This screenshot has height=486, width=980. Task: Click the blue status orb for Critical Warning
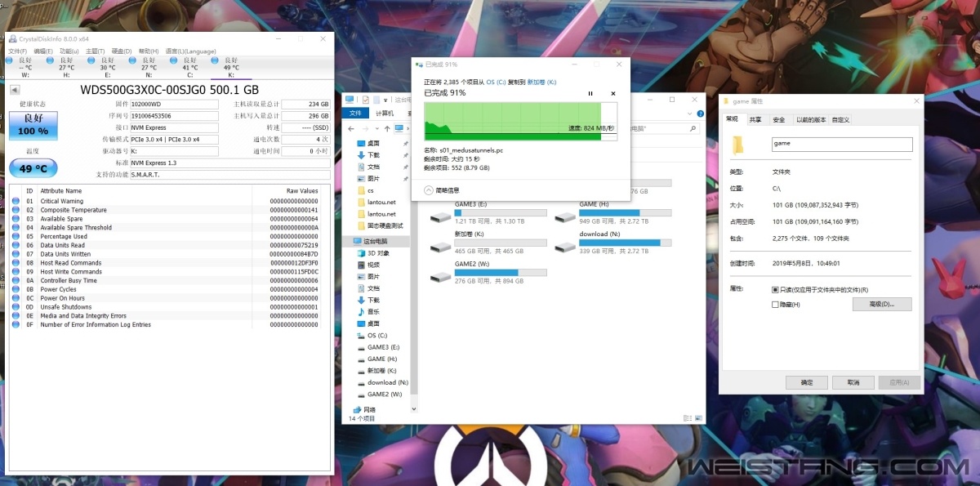tap(16, 201)
